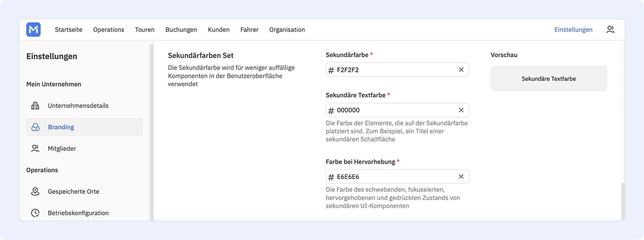Click the Einstellungen sidebar title
Image resolution: width=644 pixels, height=240 pixels.
pos(52,56)
